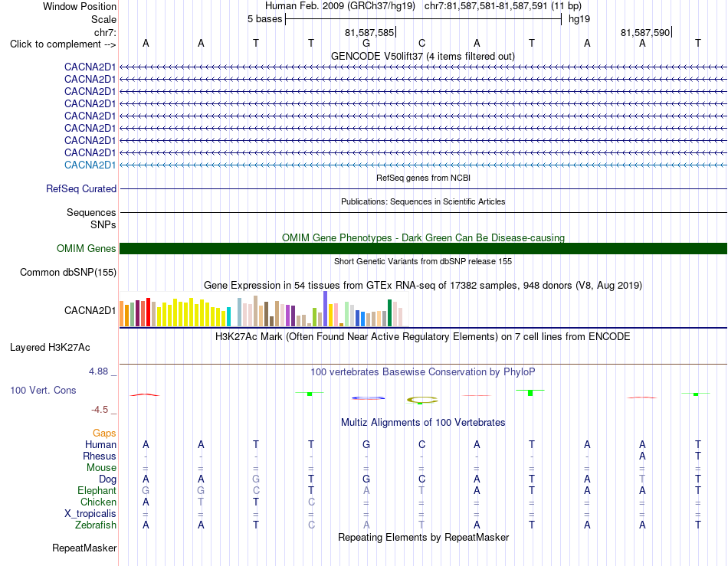The height and width of the screenshot is (566, 728).
Task: Click the 81,587,585 coordinate marker
Action: [369, 32]
